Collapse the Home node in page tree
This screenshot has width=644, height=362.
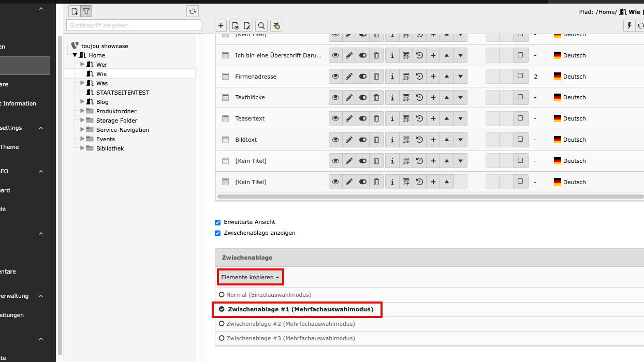coord(75,55)
